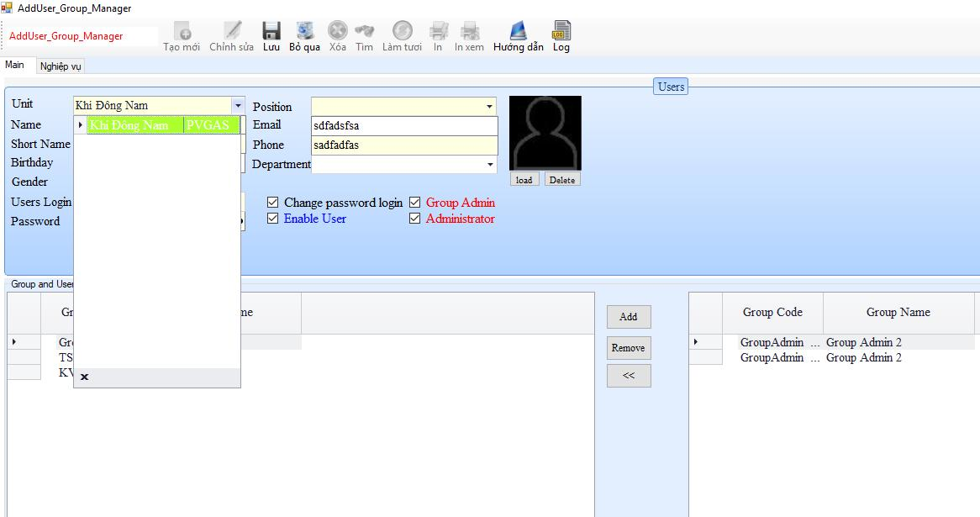This screenshot has width=980, height=517.
Task: Open the Department dropdown arrow
Action: tap(490, 165)
